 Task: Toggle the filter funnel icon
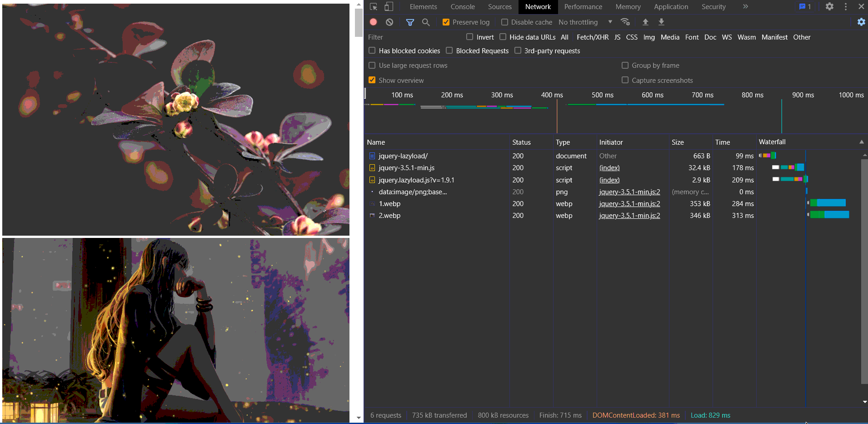(410, 22)
